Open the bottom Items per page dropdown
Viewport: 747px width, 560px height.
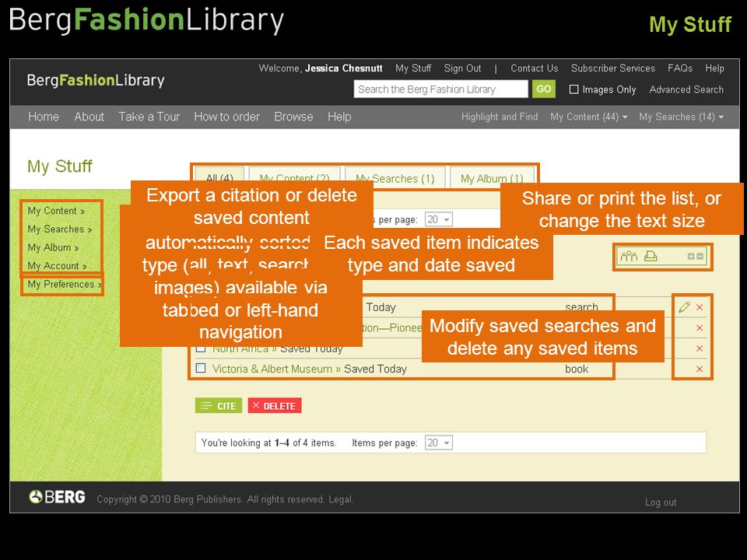pyautogui.click(x=438, y=443)
